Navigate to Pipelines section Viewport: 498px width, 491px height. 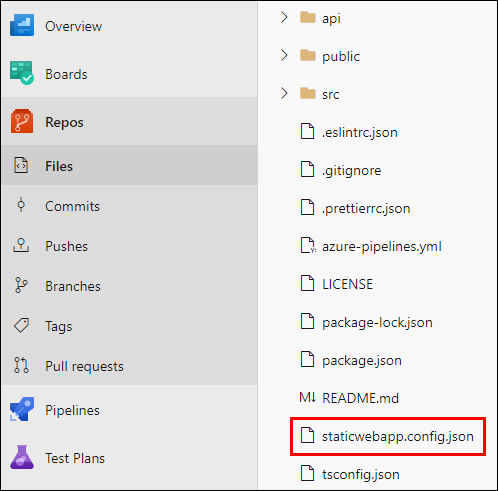point(72,410)
